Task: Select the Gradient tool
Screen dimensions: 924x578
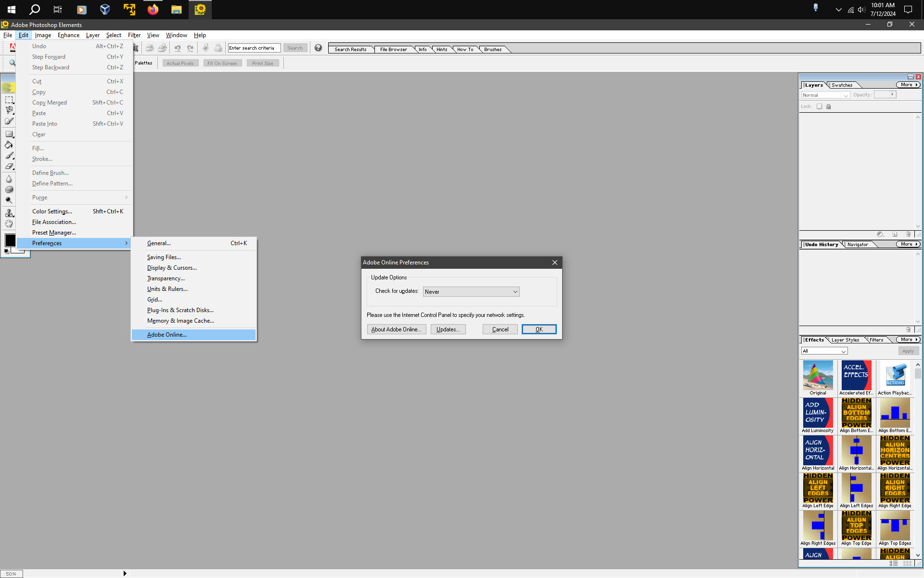Action: [x=9, y=134]
